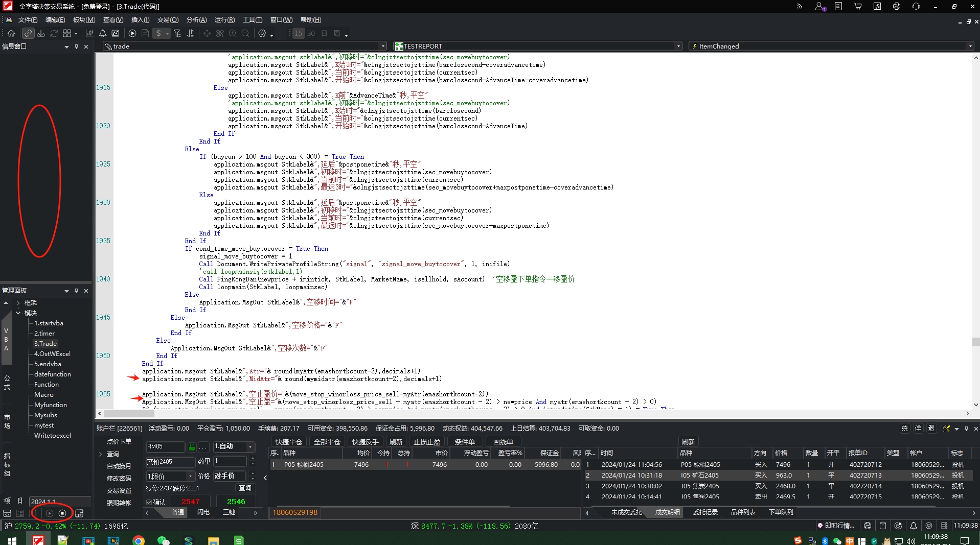Toggle the 确认 confirm checkbox
This screenshot has width=980, height=545.
[149, 502]
